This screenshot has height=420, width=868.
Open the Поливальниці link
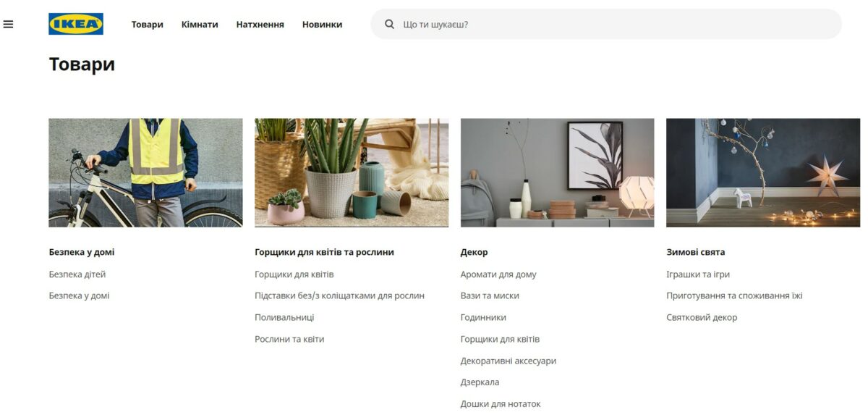pos(284,317)
